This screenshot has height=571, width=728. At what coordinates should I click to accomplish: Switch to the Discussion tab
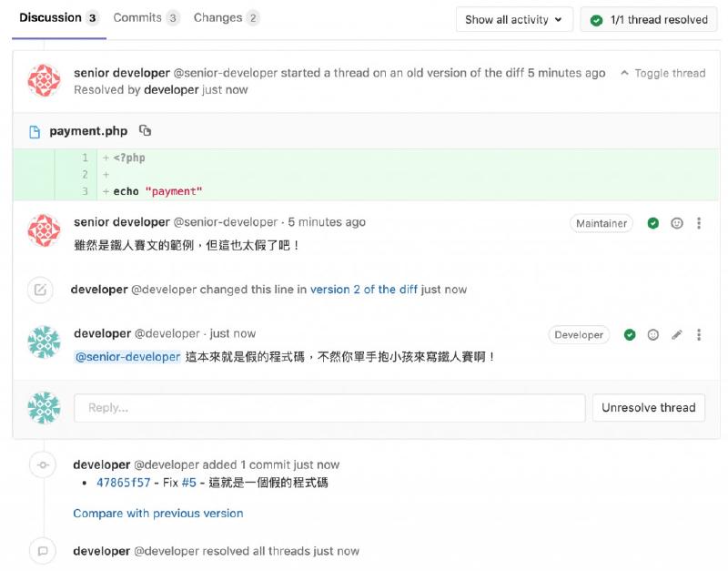[58, 18]
